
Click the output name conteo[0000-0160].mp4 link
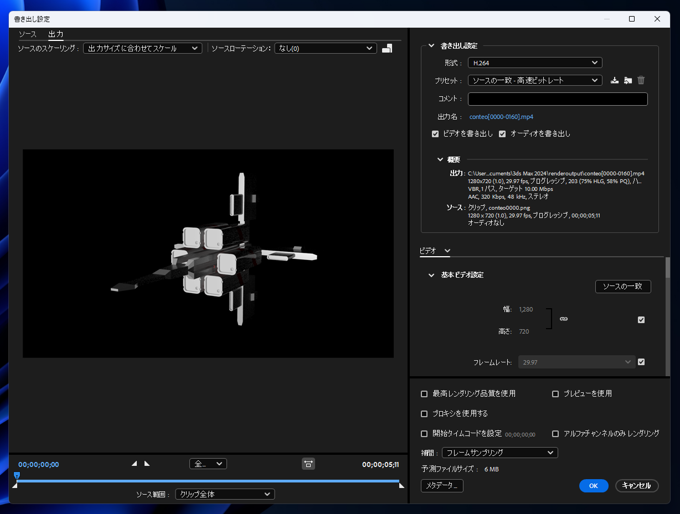[501, 117]
